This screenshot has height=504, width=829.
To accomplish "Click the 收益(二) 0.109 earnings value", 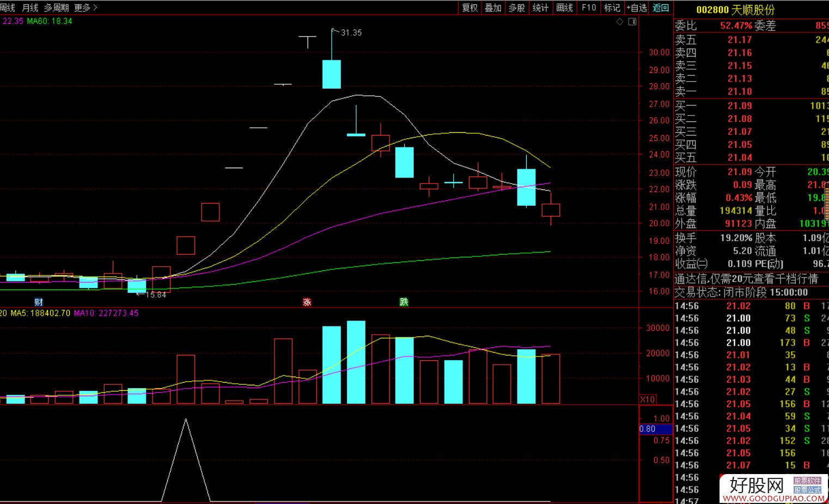I will [740, 264].
